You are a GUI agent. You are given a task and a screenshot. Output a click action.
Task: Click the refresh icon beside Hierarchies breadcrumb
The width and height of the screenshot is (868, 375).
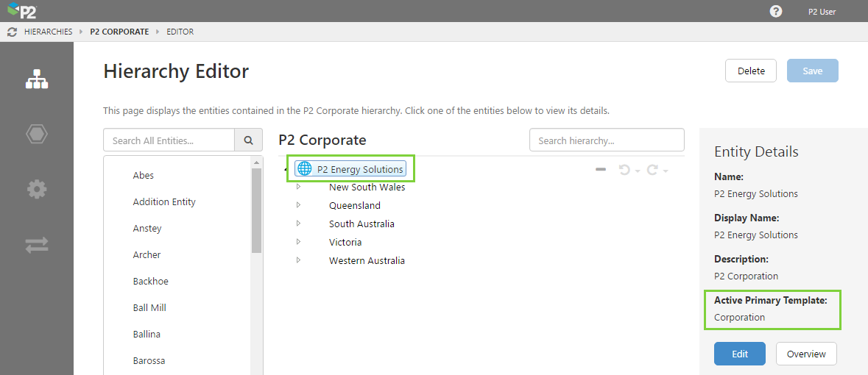(x=12, y=32)
